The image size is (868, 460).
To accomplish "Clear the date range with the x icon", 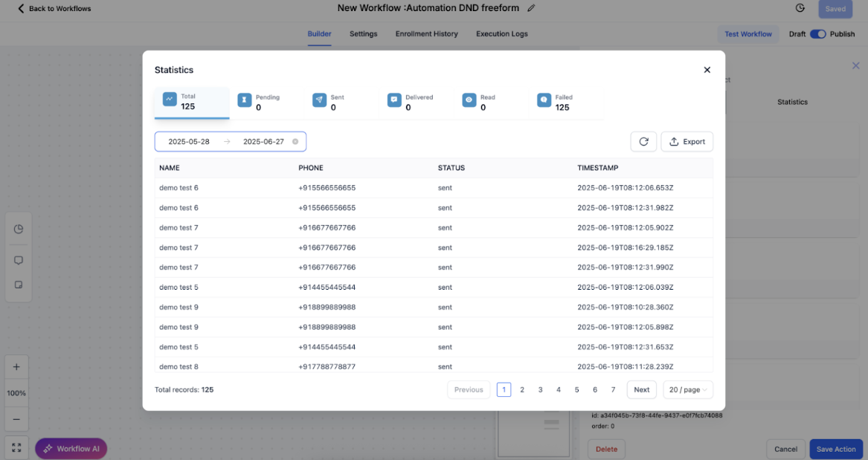I will [295, 142].
